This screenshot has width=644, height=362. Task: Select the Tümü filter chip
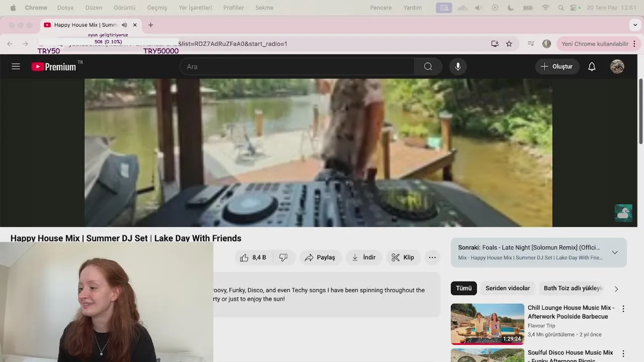464,288
